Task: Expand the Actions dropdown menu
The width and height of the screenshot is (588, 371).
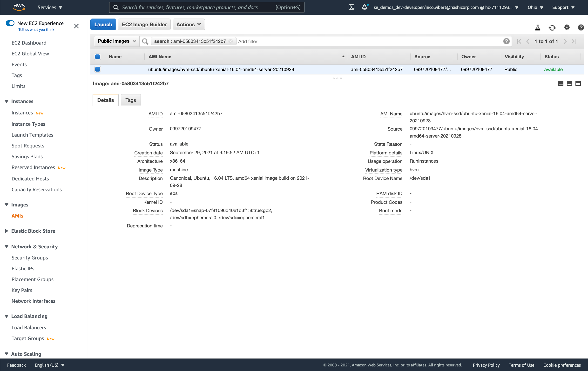Action: click(189, 24)
